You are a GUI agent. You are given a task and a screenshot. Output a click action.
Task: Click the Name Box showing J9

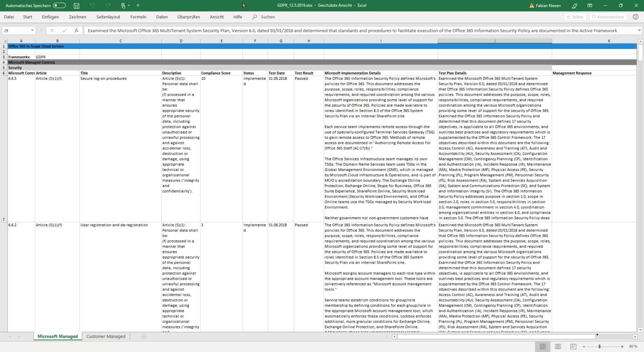tap(16, 31)
